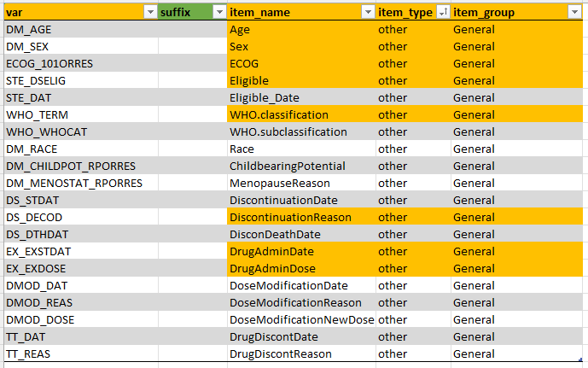Image resolution: width=588 pixels, height=368 pixels.
Task: Click the DrugAdminDate cell
Action: [301, 251]
